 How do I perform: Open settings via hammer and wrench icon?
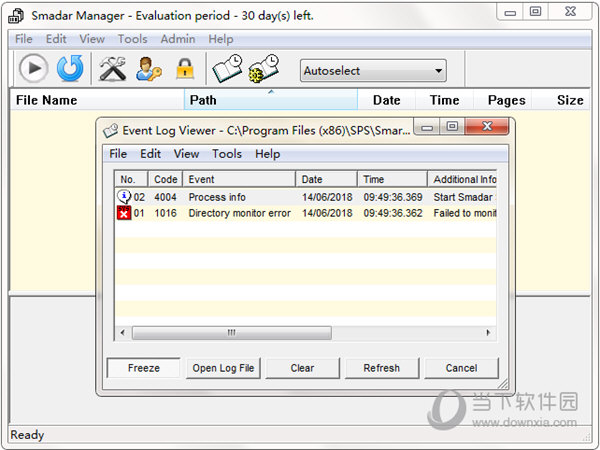click(x=112, y=68)
